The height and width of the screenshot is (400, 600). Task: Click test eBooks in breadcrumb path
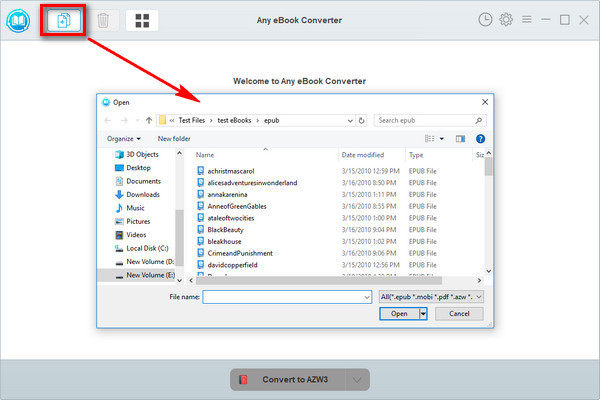pyautogui.click(x=234, y=121)
